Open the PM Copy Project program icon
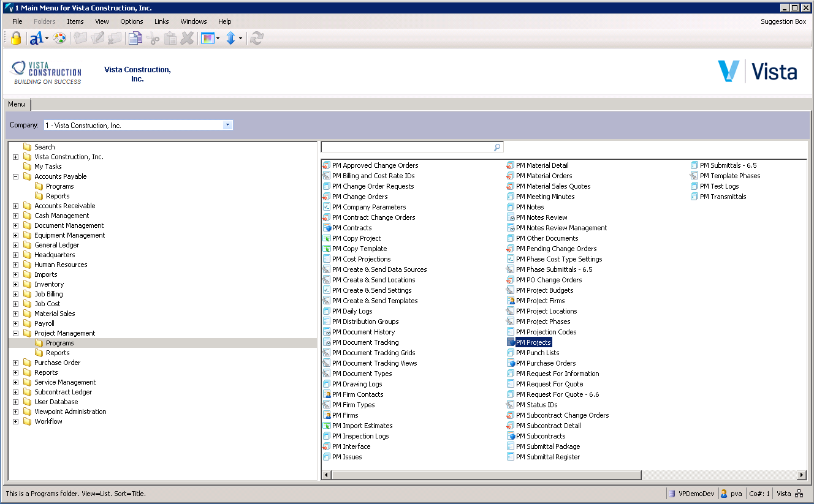The height and width of the screenshot is (504, 814). click(327, 238)
